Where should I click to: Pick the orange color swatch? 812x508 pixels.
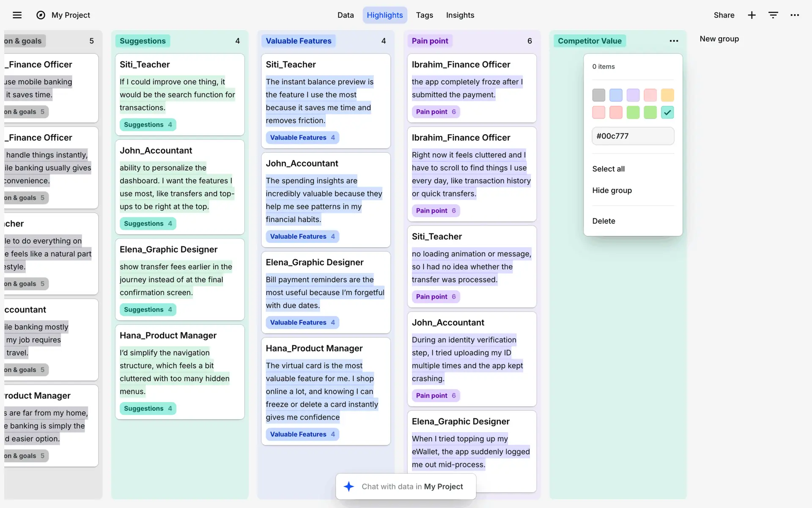(x=667, y=95)
